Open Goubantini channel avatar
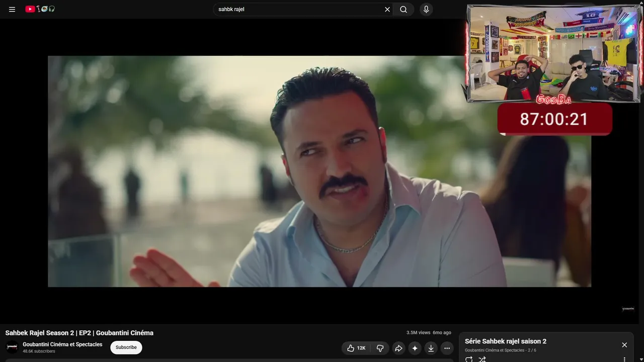644x362 pixels. (x=12, y=347)
